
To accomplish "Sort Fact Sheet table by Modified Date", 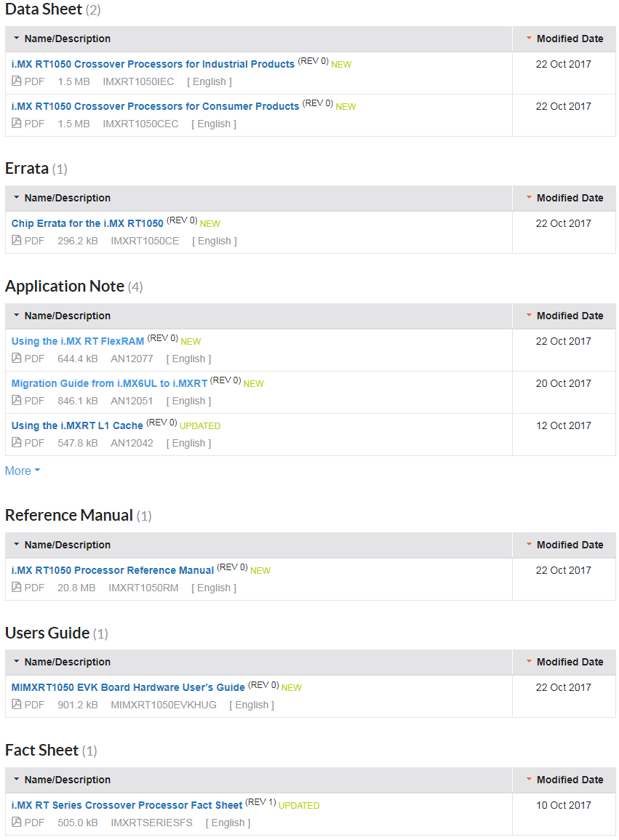I will (x=565, y=780).
